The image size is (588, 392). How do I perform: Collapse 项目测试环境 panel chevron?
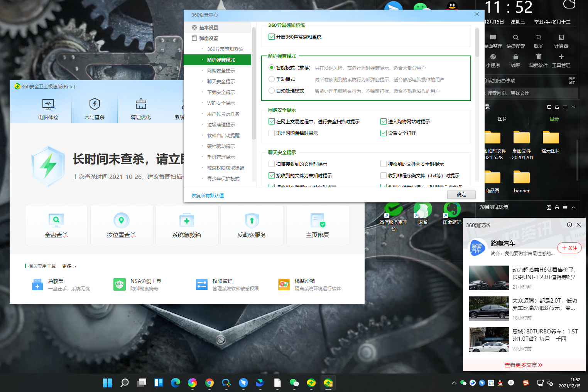coord(573,207)
